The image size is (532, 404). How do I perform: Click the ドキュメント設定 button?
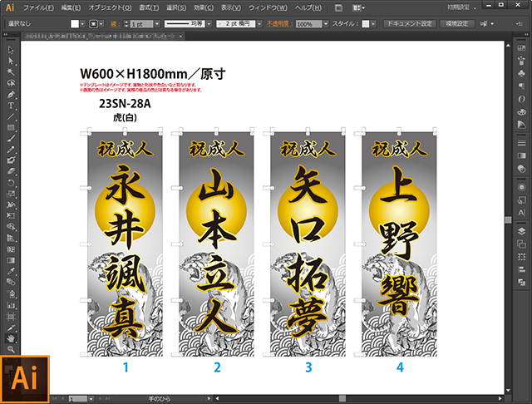point(409,25)
